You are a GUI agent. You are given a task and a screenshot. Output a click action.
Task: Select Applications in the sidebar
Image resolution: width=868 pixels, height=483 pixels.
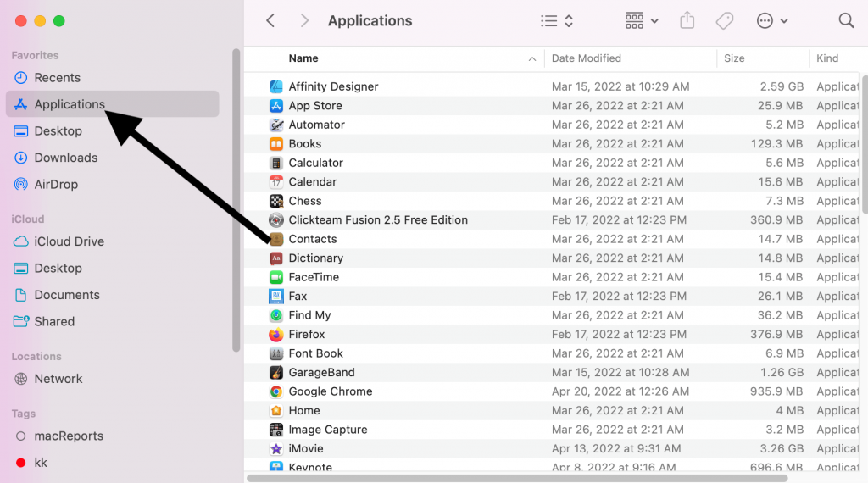(113, 104)
